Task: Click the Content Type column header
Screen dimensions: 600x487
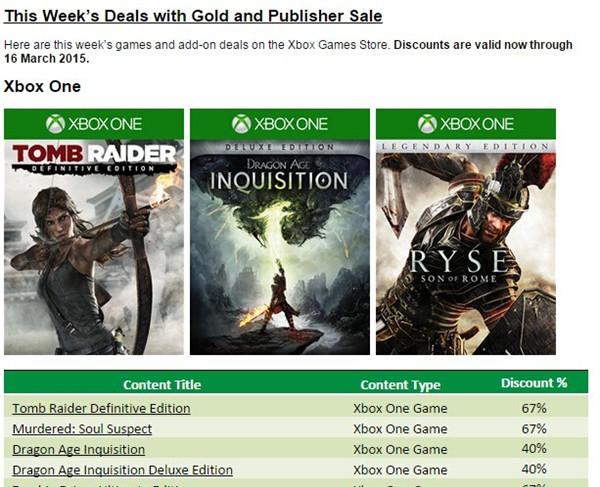Action: click(x=400, y=384)
